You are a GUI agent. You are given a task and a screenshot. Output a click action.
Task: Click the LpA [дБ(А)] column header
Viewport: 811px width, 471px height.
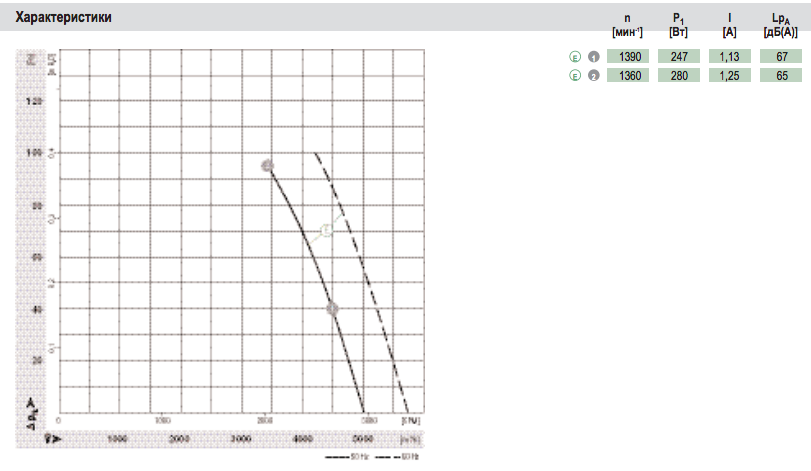pyautogui.click(x=780, y=26)
